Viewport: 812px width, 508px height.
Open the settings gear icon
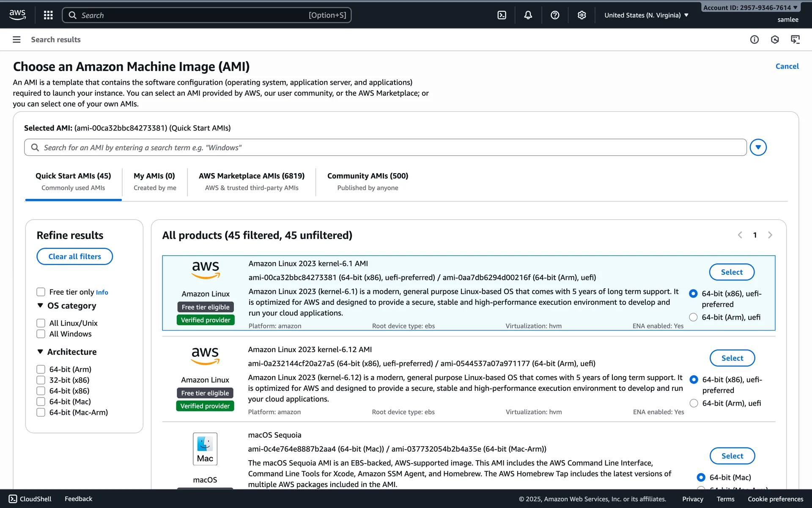point(582,15)
